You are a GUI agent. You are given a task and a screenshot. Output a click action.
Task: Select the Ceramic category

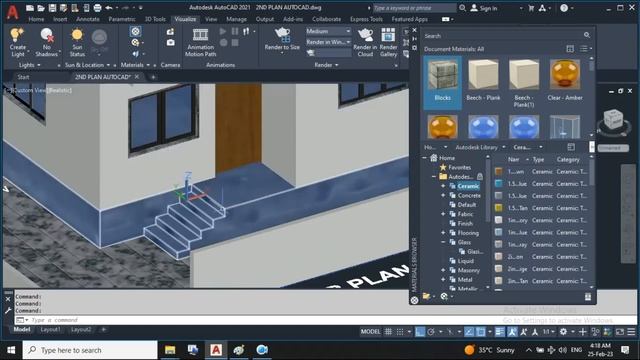point(468,186)
